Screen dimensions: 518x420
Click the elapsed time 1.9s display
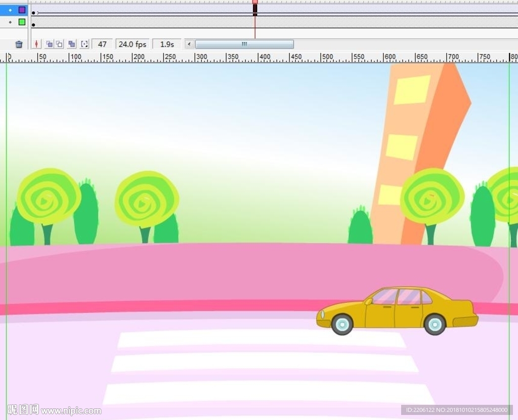coord(167,44)
